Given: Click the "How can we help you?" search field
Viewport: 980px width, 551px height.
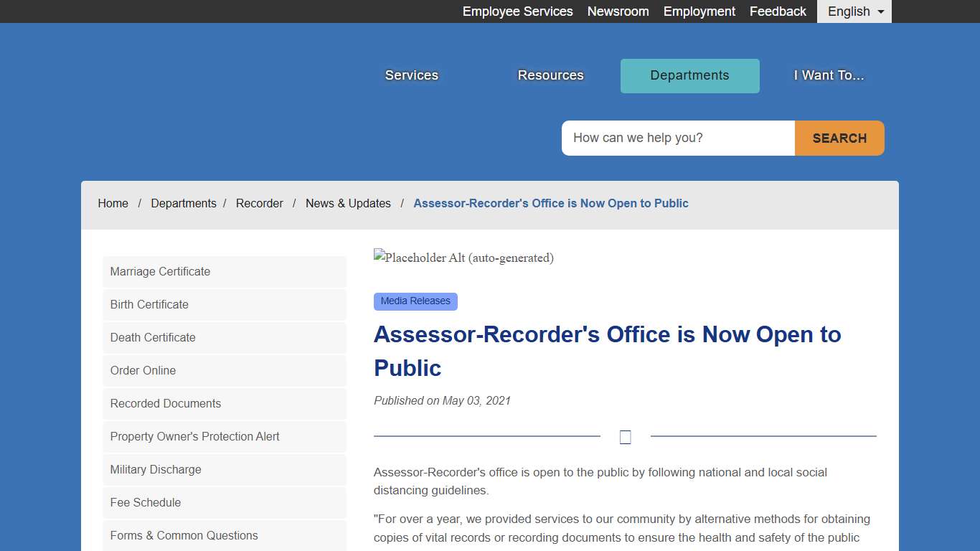Looking at the screenshot, I should coord(677,138).
